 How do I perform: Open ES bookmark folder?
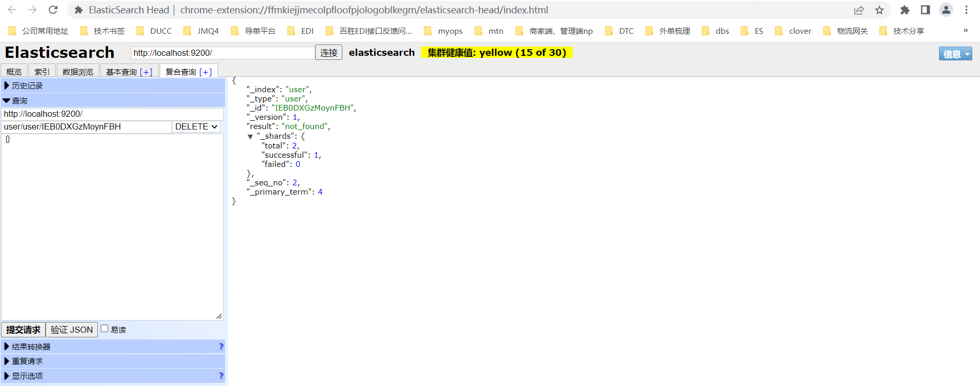[x=752, y=31]
